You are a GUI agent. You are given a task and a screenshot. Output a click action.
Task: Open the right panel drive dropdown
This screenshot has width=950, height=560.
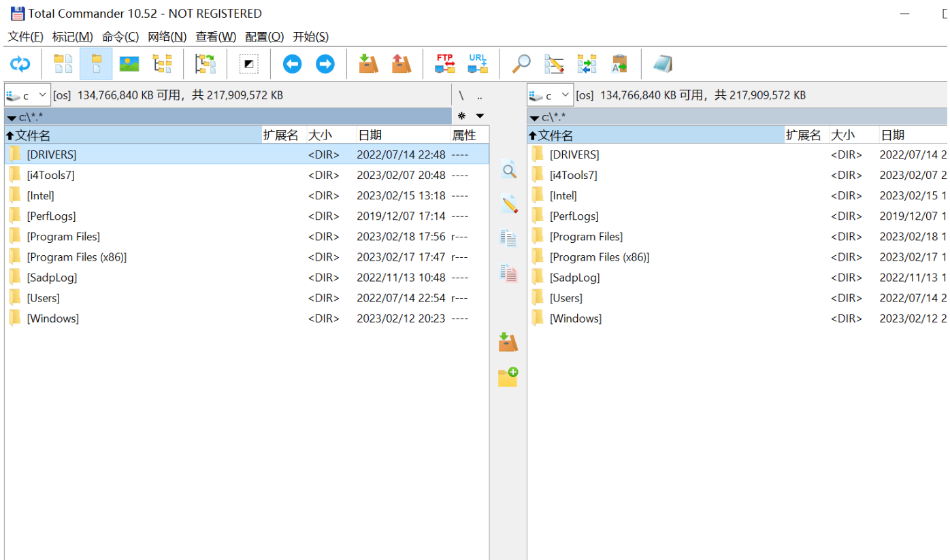click(x=550, y=95)
